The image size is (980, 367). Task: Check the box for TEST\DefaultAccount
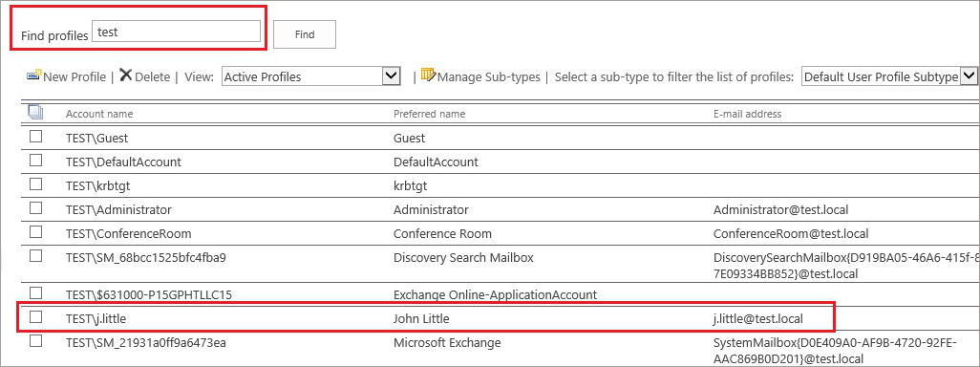(36, 160)
